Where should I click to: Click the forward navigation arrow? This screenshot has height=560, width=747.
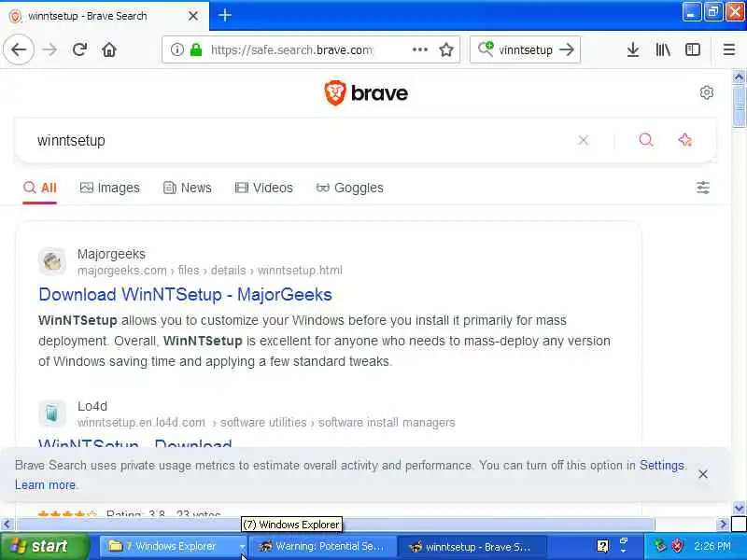[49, 49]
